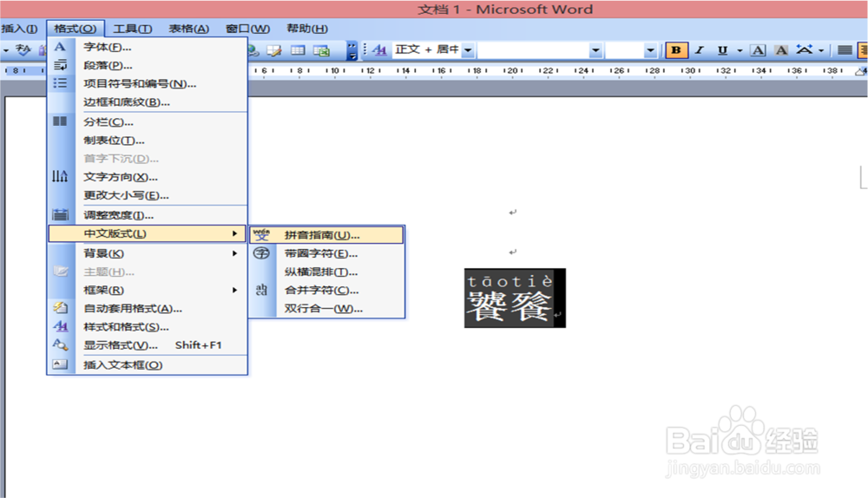
Task: Choose 显示格式(V)... Shift+F1 entry
Action: click(x=148, y=344)
